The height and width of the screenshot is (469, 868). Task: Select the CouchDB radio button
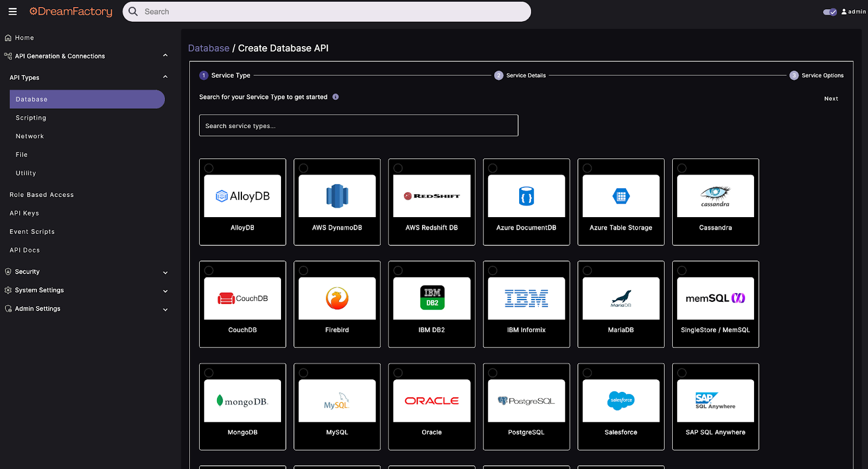(209, 270)
